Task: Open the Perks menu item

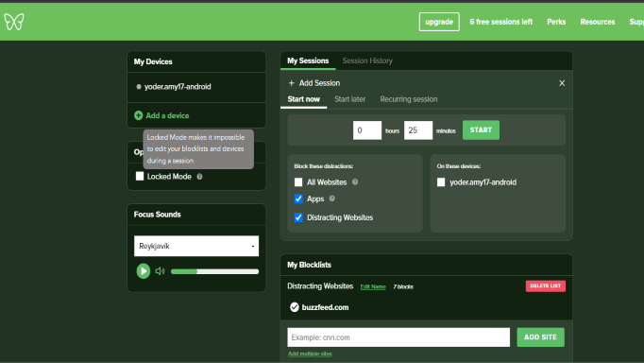Action: [x=556, y=22]
